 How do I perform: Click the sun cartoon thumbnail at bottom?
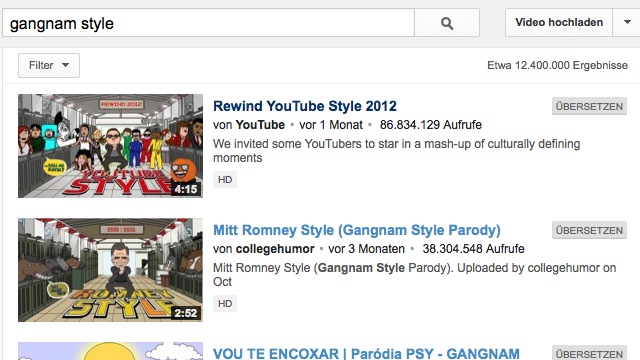coord(110,351)
